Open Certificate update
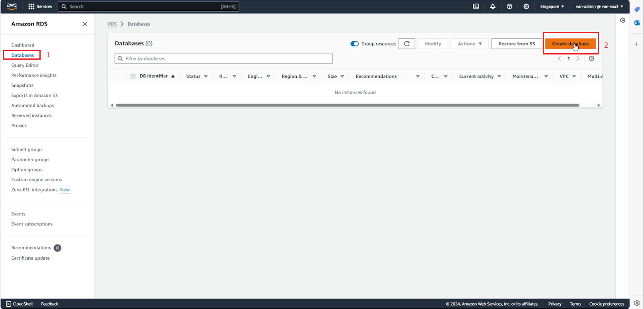Viewport: 644px width, 309px height. [x=31, y=258]
